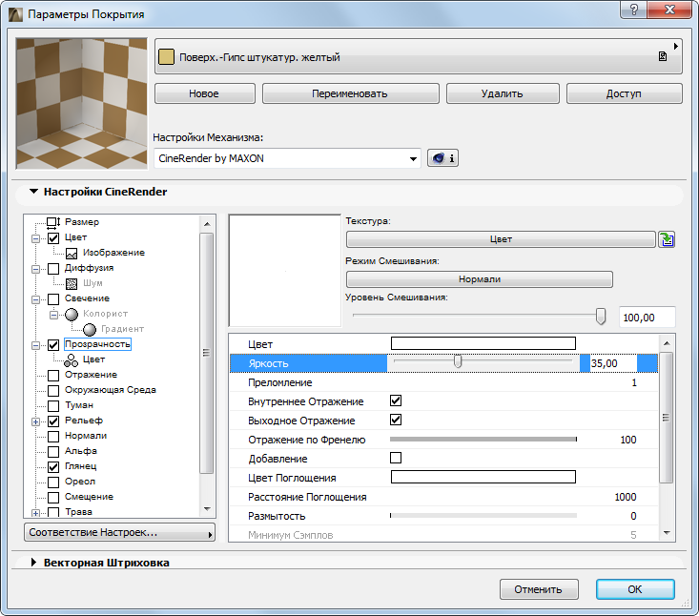699x616 pixels.
Task: Toggle the Рельеф channel checkbox
Action: tap(53, 421)
